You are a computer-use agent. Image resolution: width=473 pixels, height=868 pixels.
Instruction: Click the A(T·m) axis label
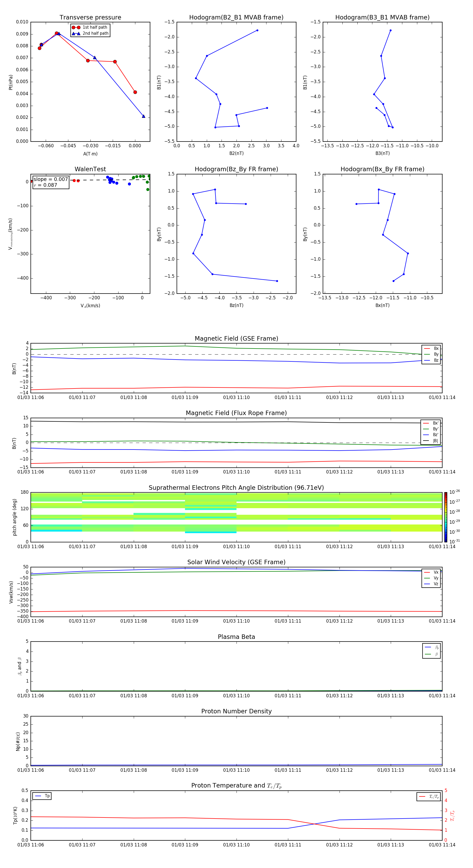90,154
